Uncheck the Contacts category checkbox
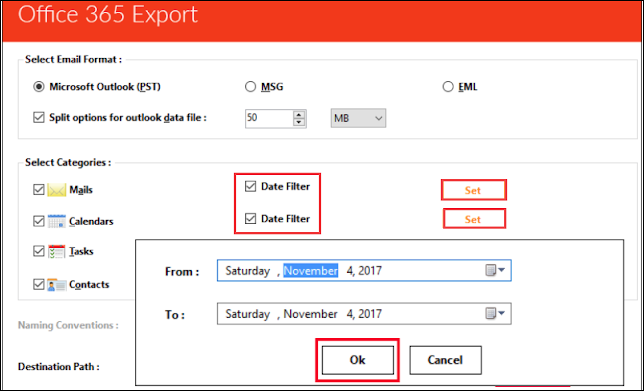 point(39,284)
